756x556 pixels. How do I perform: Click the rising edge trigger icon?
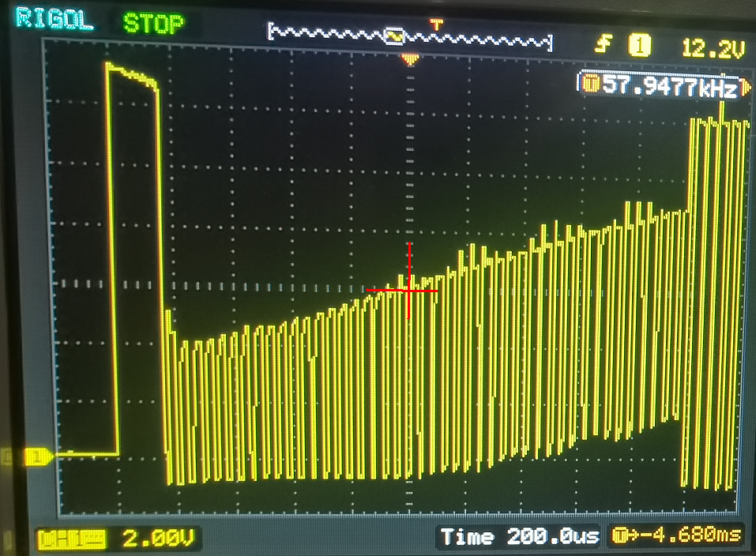[604, 44]
